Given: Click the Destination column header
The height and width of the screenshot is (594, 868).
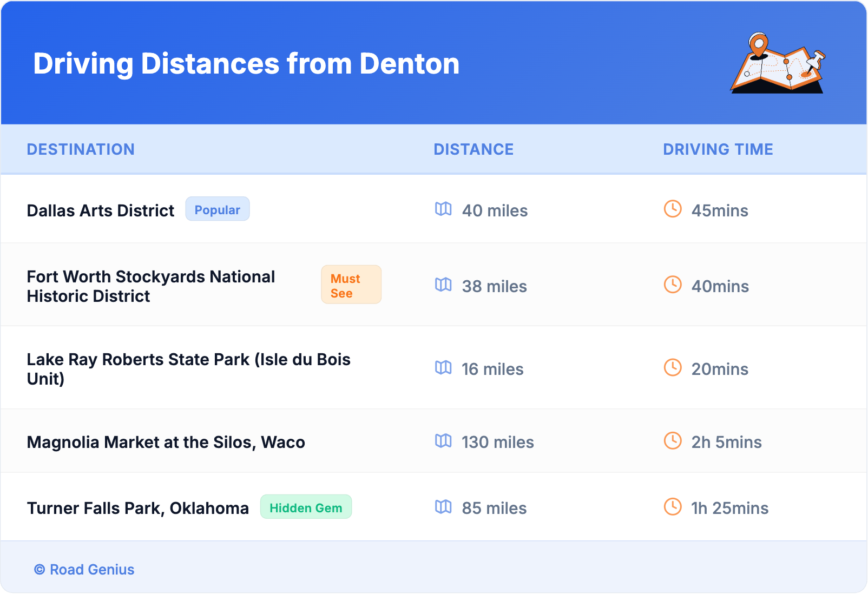Looking at the screenshot, I should pyautogui.click(x=81, y=149).
